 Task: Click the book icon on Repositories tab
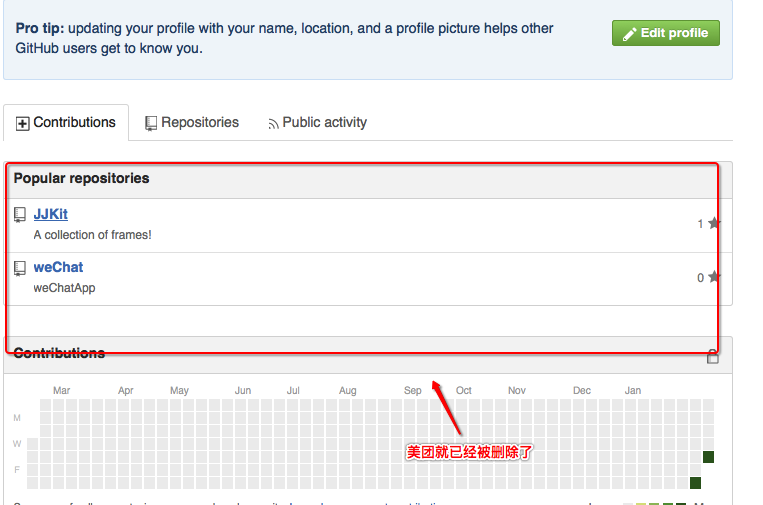coord(151,124)
